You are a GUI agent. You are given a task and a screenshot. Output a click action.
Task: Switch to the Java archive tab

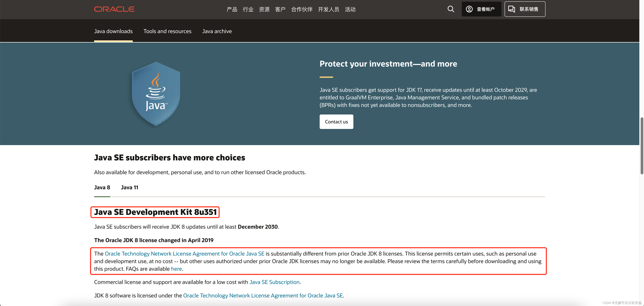coord(217,31)
